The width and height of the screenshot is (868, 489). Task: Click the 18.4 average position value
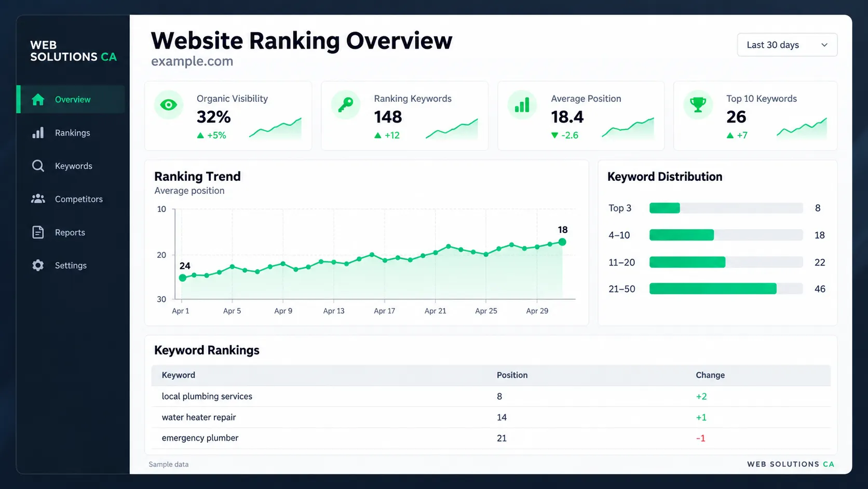(x=567, y=117)
